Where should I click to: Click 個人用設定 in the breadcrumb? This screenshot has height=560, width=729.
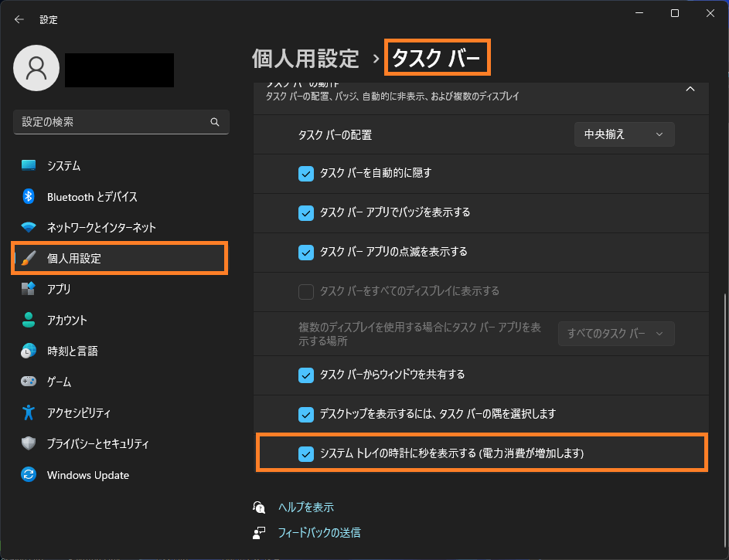point(305,59)
